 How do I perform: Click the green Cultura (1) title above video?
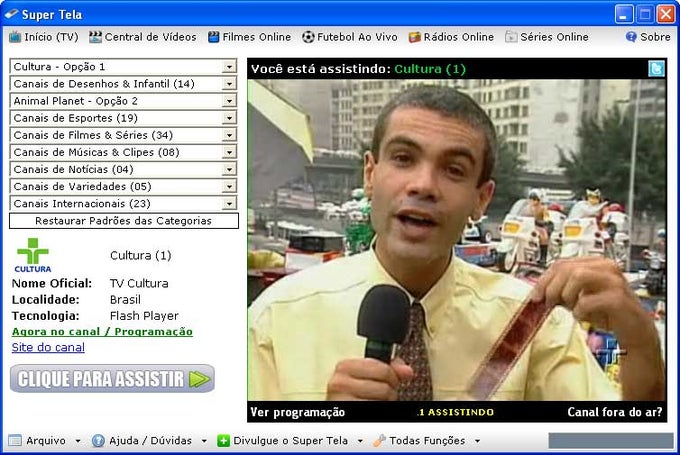[430, 69]
